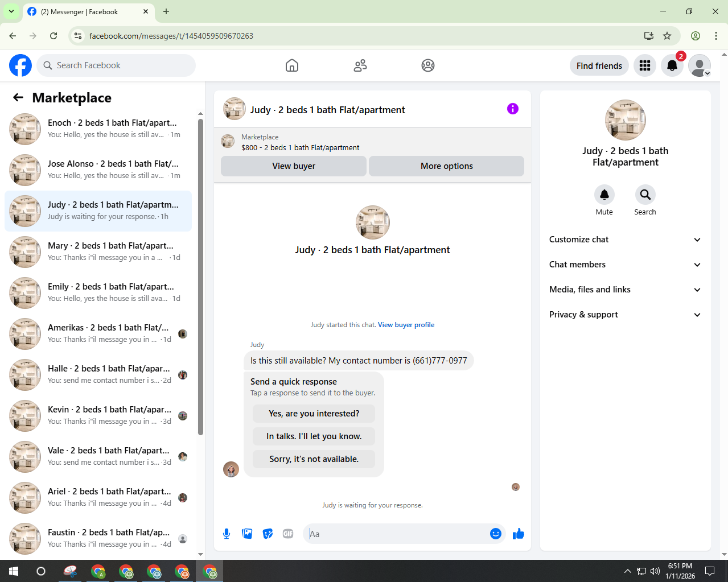Image resolution: width=728 pixels, height=582 pixels.
Task: Expand the Customize chat section
Action: [626, 240]
